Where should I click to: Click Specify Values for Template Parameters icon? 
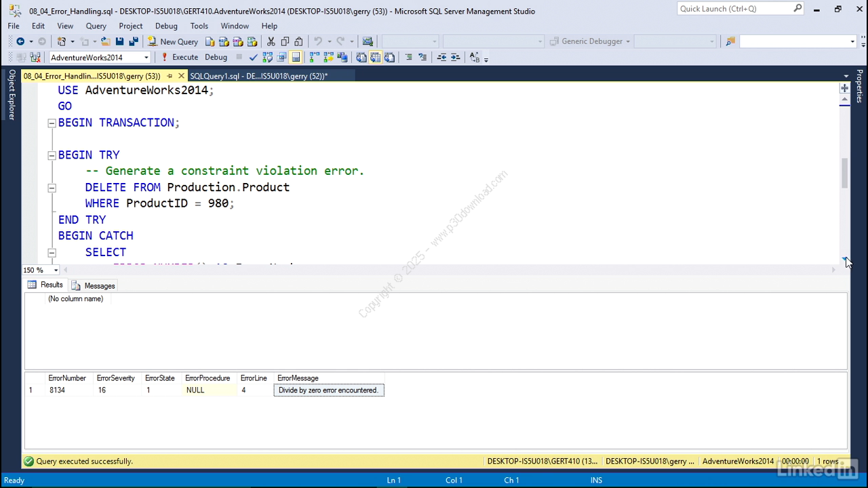(474, 58)
